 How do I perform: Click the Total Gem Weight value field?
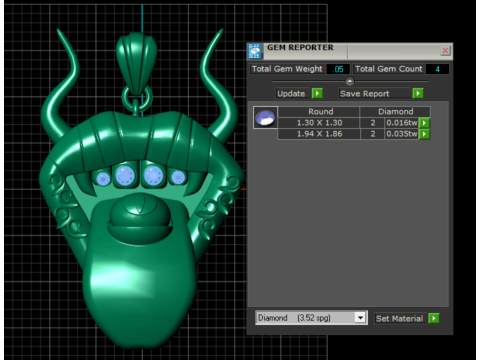(338, 69)
